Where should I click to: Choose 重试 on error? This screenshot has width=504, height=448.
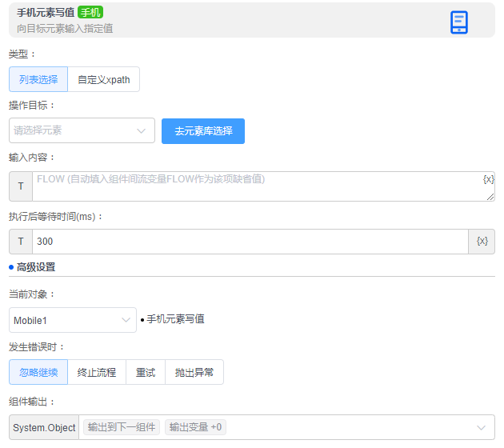coord(146,372)
